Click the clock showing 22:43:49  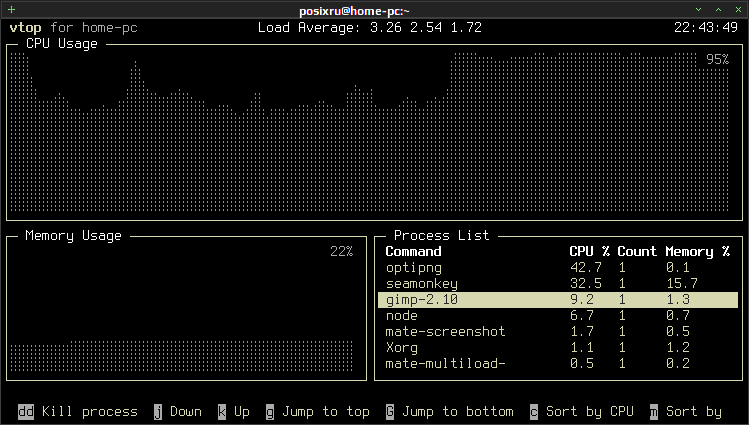(706, 27)
